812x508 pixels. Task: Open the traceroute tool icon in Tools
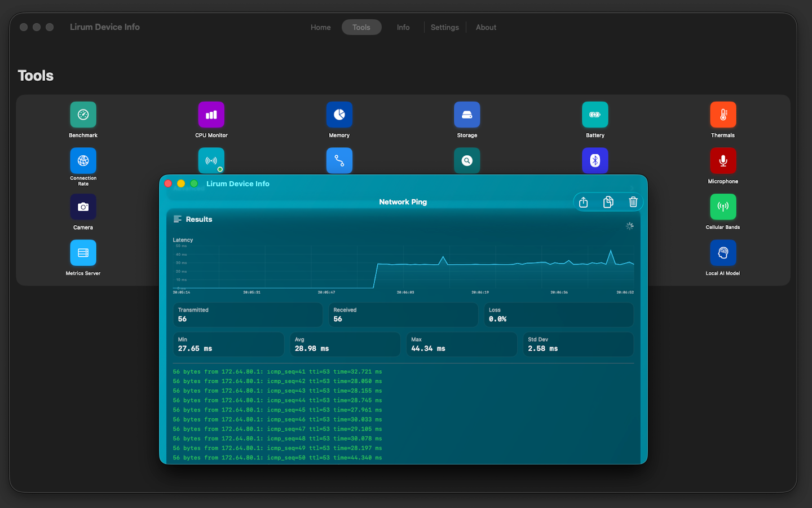339,161
